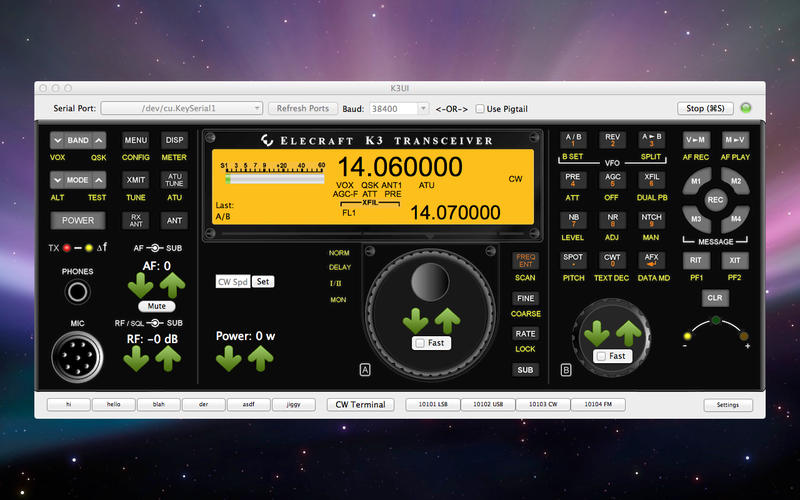This screenshot has width=800, height=500.
Task: Enable the Use Pigtail checkbox
Action: (x=480, y=108)
